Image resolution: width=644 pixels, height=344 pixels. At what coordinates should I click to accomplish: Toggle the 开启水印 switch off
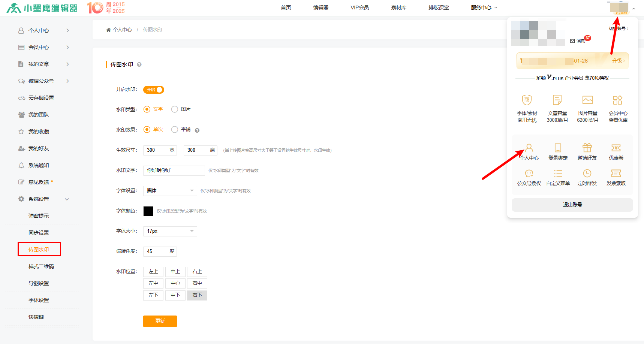click(154, 90)
